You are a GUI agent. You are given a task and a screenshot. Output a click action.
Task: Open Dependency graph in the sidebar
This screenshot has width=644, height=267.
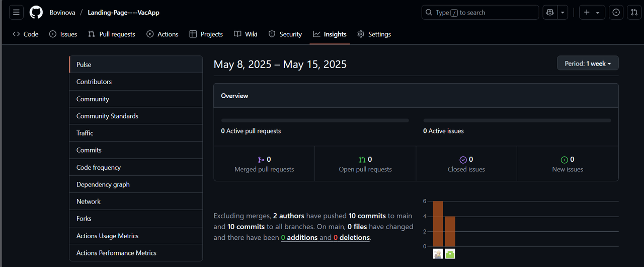[x=136, y=184]
